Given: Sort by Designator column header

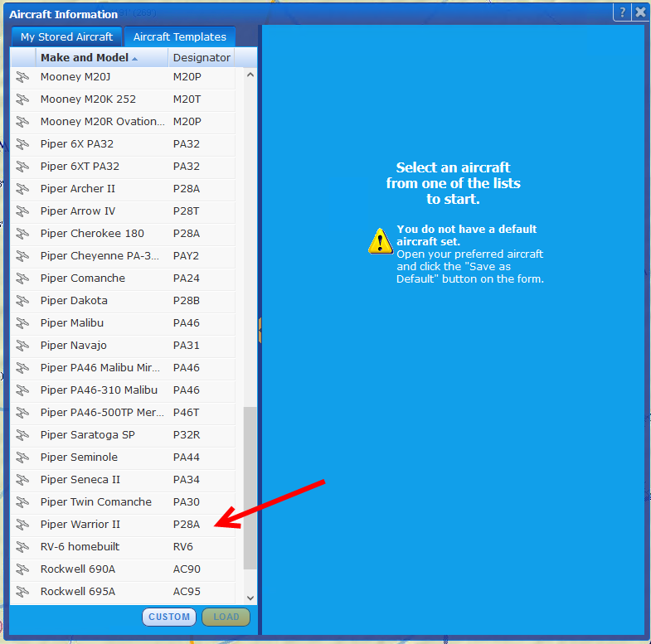Looking at the screenshot, I should click(202, 58).
